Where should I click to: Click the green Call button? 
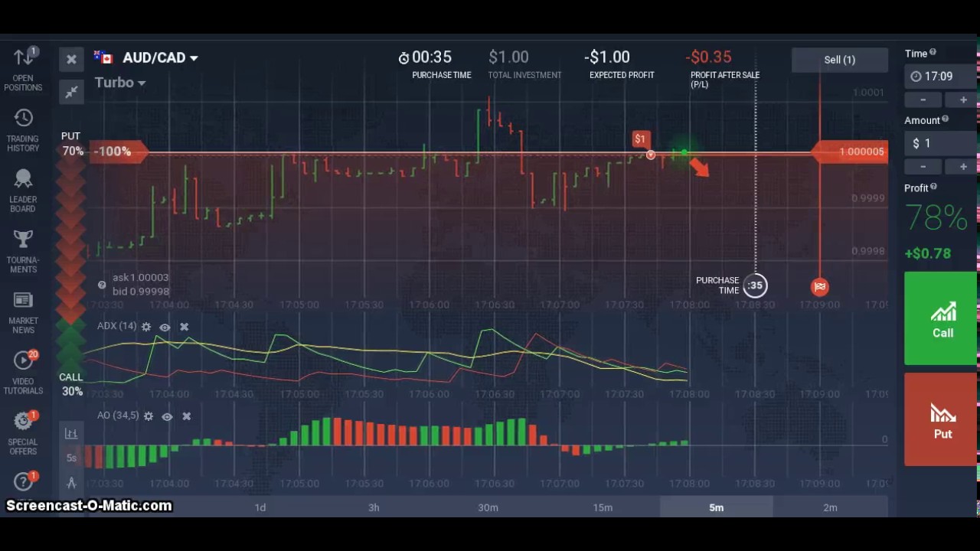click(942, 318)
